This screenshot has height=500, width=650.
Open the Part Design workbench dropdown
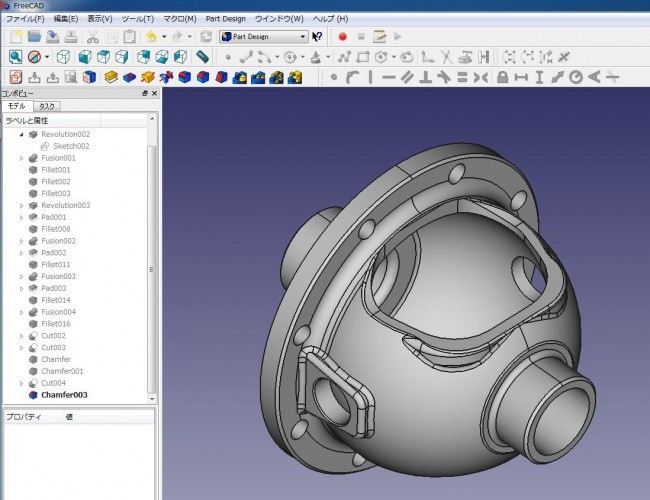point(264,36)
